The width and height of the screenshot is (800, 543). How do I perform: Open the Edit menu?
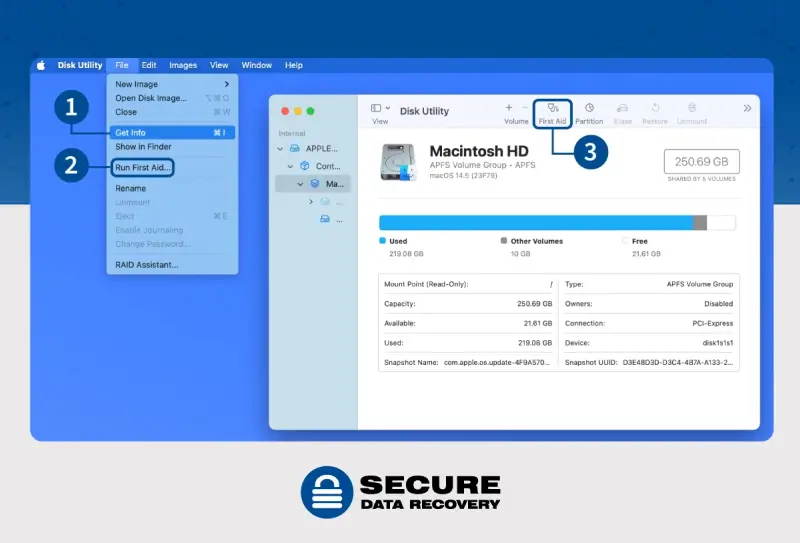tap(149, 65)
